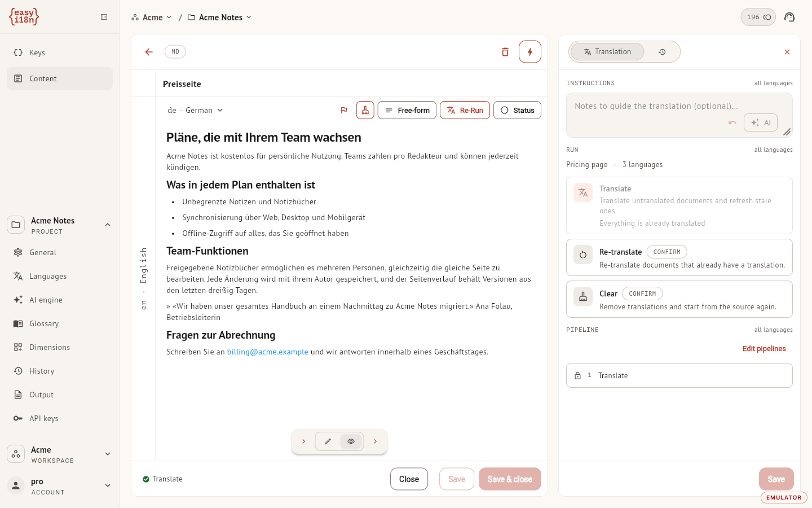Clear German translation with the broom icon
This screenshot has width=812, height=508.
click(x=365, y=110)
